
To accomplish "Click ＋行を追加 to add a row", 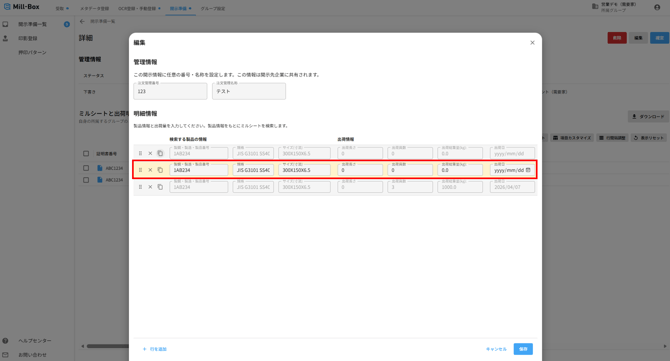I will tap(155, 349).
